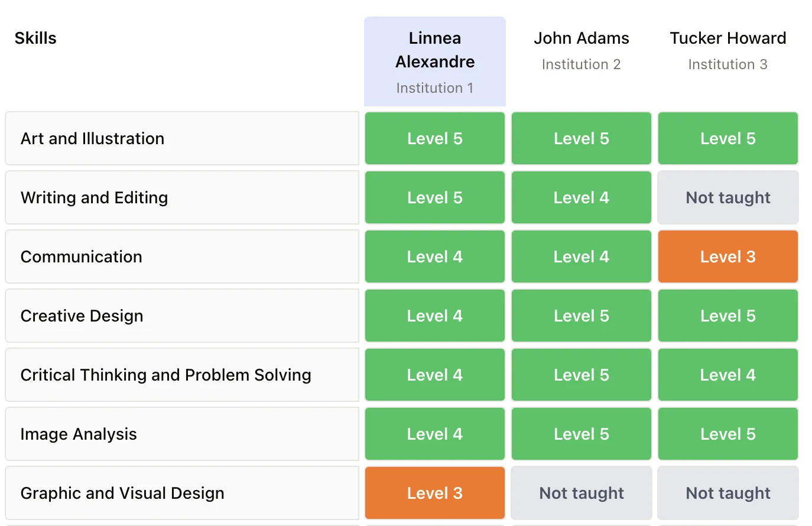812x526 pixels.
Task: Click the Skills column heading
Action: click(x=35, y=38)
